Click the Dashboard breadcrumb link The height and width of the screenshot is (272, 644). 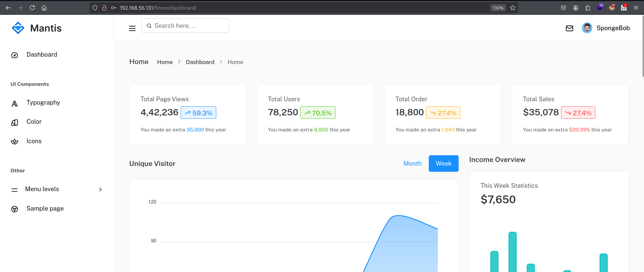(200, 62)
